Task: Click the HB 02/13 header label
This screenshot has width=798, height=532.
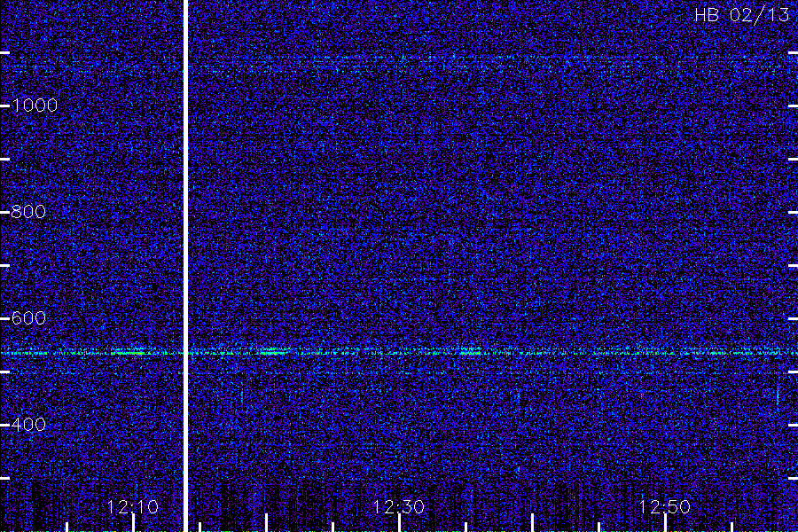Action: coord(742,15)
